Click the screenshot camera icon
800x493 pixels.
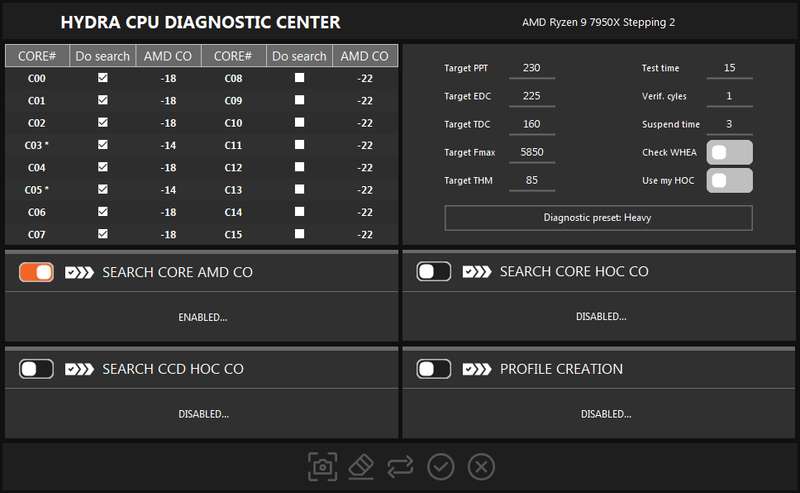tap(322, 466)
